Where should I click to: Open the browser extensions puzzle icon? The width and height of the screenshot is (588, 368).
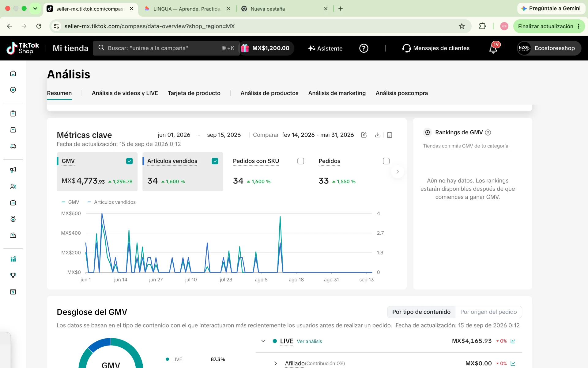[x=482, y=26]
